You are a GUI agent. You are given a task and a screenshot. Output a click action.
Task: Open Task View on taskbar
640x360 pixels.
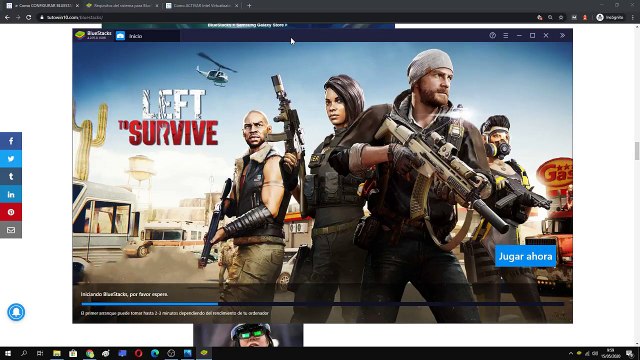[x=40, y=353]
